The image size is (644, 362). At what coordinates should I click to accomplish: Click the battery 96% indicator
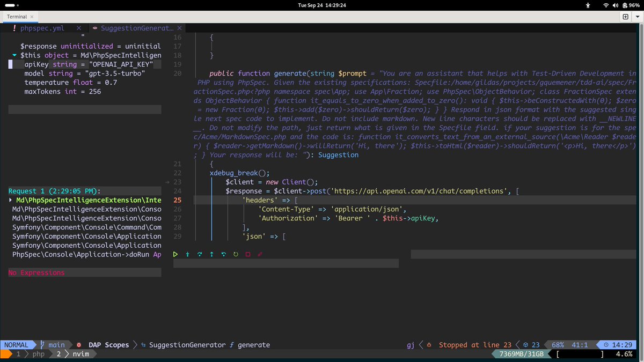(630, 5)
